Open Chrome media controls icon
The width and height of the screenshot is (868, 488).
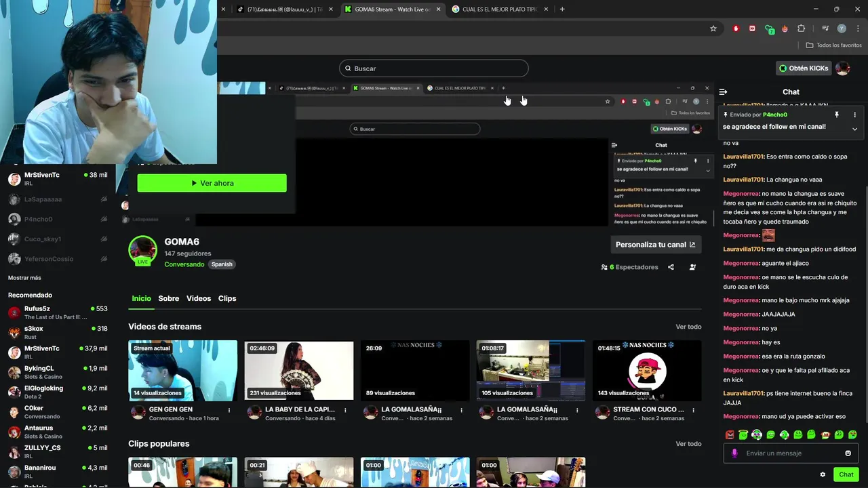[x=825, y=28]
